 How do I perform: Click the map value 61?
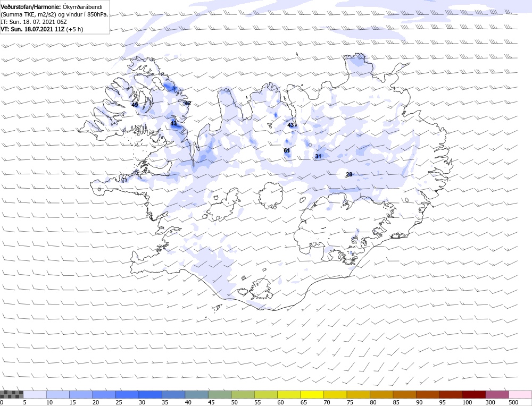coord(287,150)
